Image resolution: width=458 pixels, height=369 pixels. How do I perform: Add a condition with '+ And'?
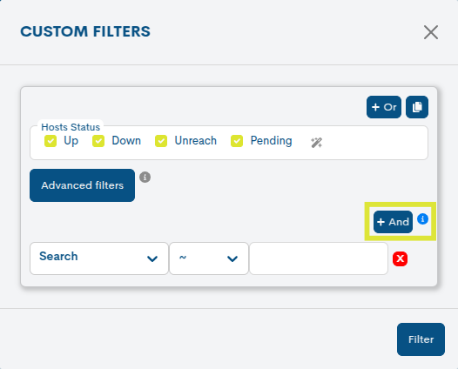tap(393, 222)
